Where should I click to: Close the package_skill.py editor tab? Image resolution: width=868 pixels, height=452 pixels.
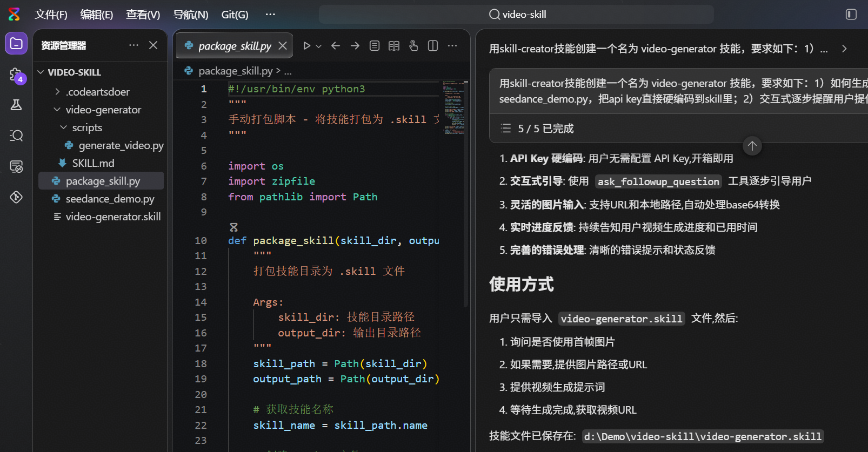point(283,46)
